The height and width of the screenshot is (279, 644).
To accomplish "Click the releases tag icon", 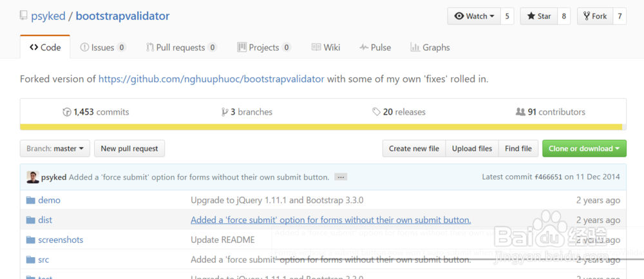I will pyautogui.click(x=376, y=111).
